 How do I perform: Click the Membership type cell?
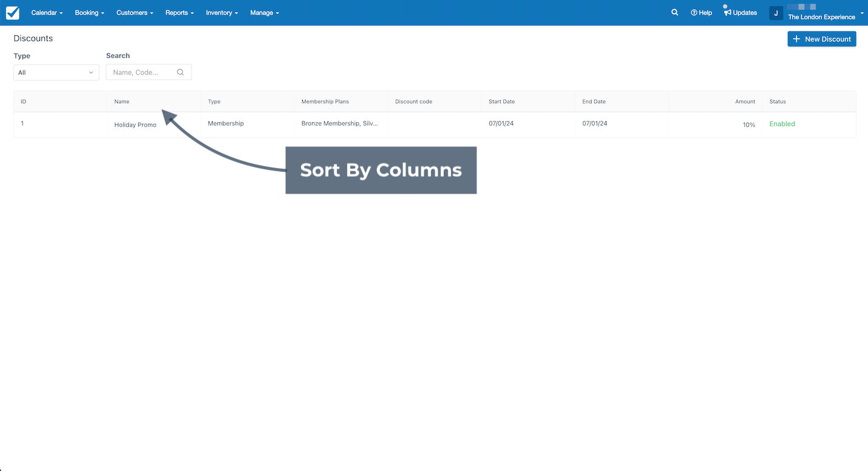coord(226,123)
